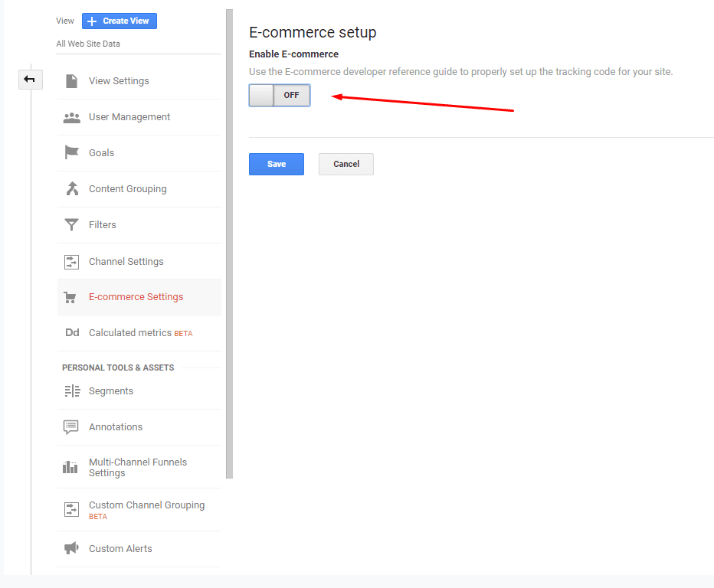Screen dimensions: 714x588
Task: Click the View Settings document icon
Action: point(71,81)
